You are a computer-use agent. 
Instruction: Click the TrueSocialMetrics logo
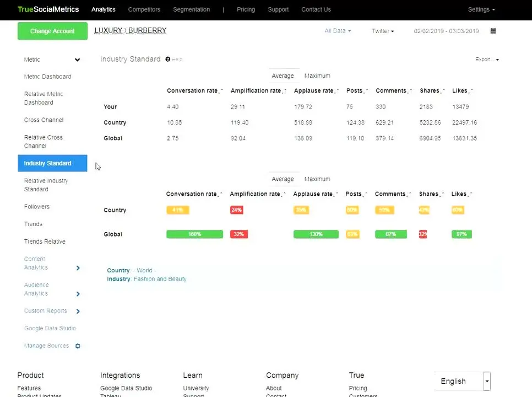pos(48,9)
